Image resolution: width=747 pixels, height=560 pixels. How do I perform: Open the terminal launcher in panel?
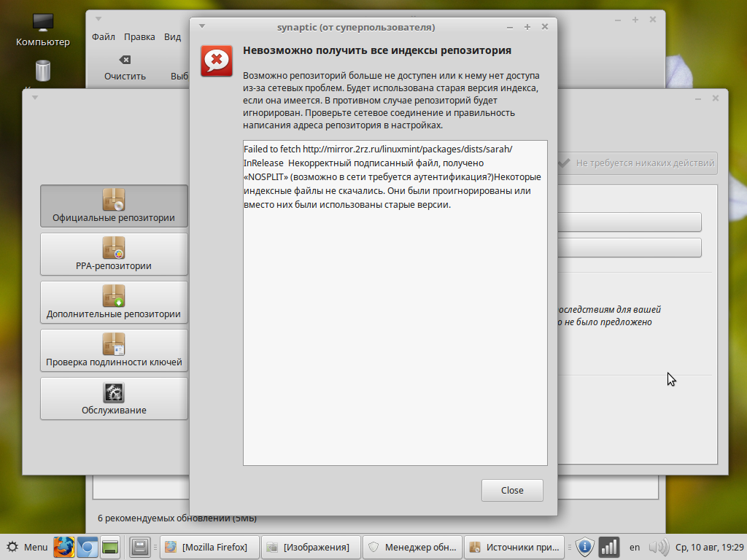[110, 546]
